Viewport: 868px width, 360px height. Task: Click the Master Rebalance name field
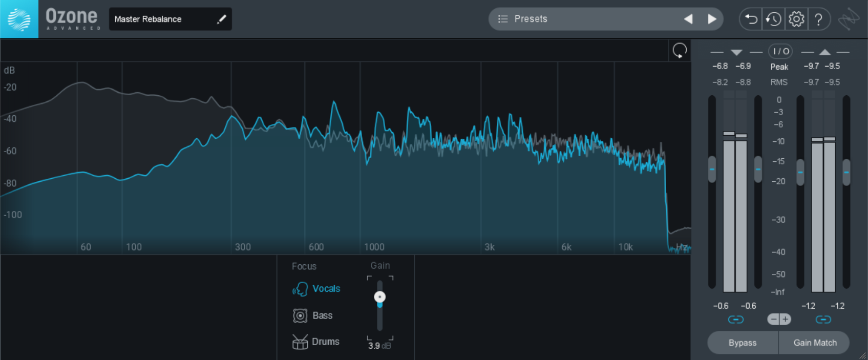pos(170,19)
